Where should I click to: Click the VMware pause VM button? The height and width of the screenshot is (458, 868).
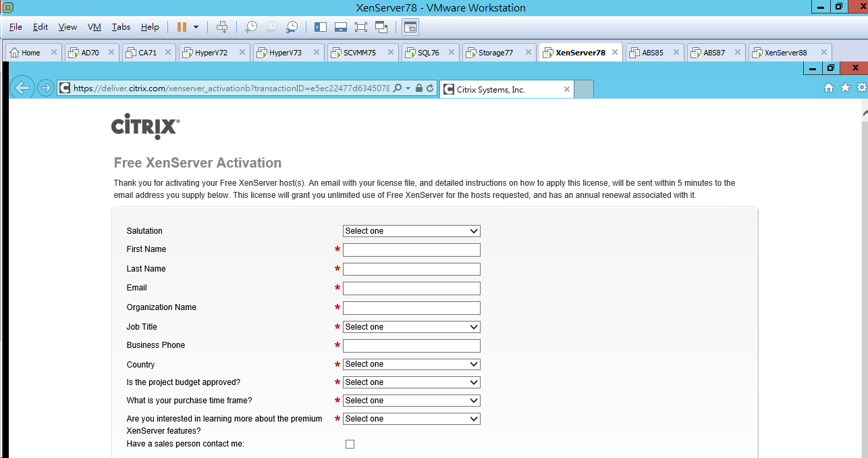182,27
